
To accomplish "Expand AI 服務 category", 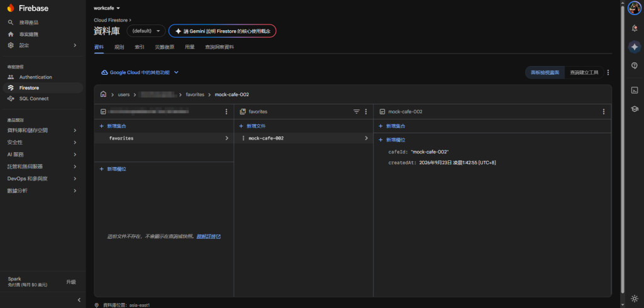I will point(43,155).
